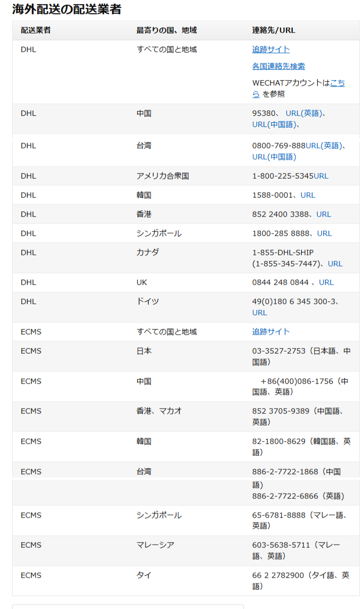Select the ECMS 日本 number 03-3527-2753
364x609 pixels.
coord(278,351)
